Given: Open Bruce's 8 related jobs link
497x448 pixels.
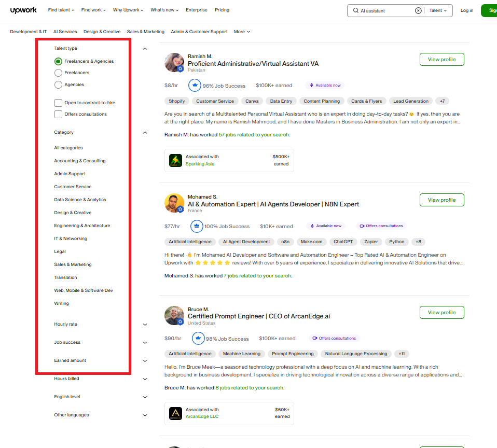Looking at the screenshot, I should click(x=250, y=388).
